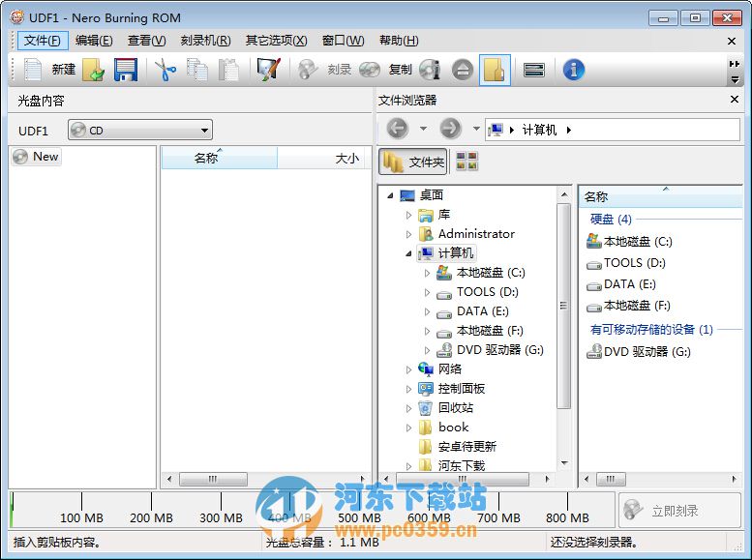The height and width of the screenshot is (560, 752).
Task: Click the Copy files icon in the toolbar
Action: coord(197,70)
